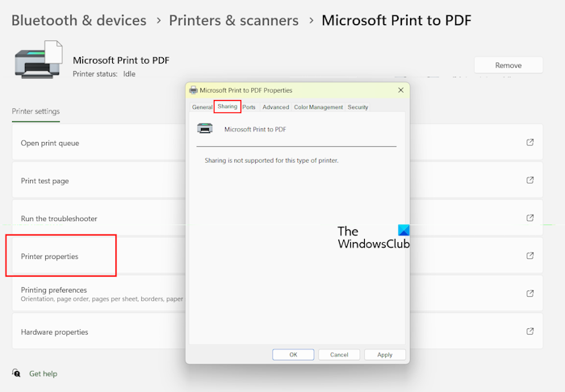Open the Color Management tab

pyautogui.click(x=319, y=107)
